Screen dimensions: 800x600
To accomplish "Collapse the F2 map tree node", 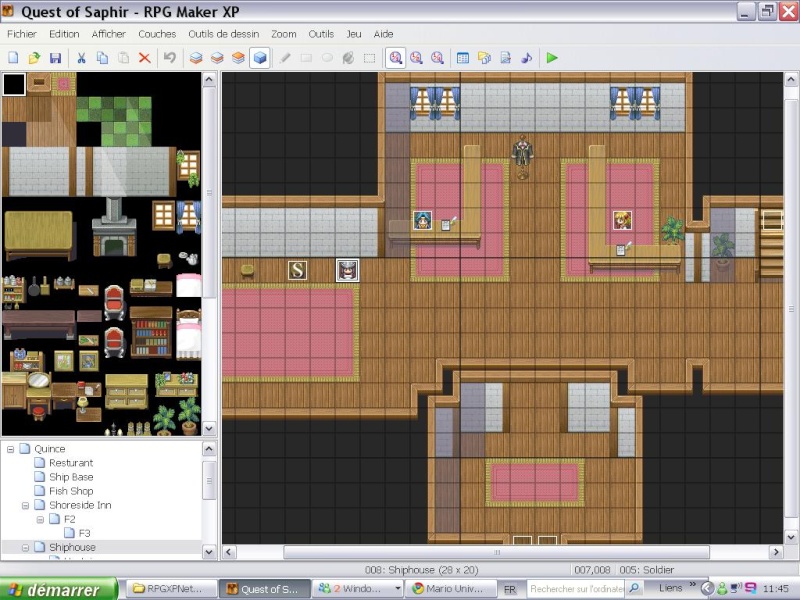I will (x=40, y=520).
